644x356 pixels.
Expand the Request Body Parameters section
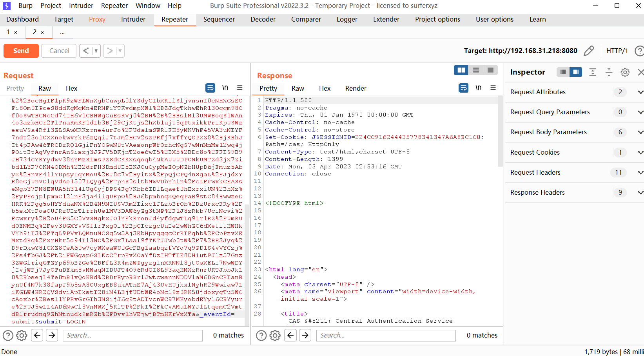(640, 132)
